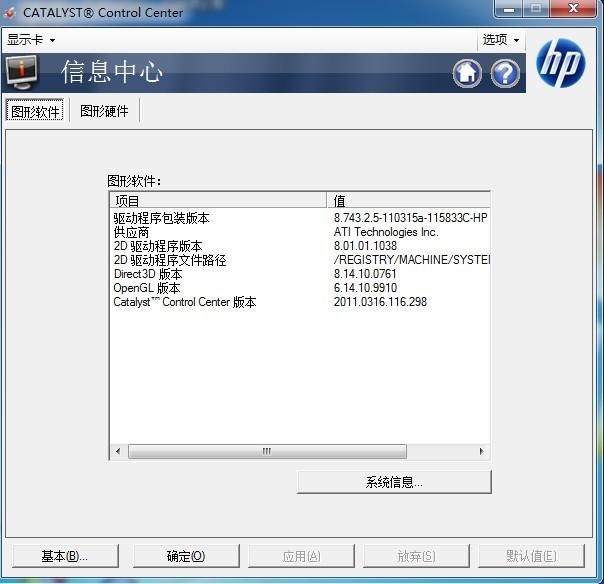Screen dimensions: 604x584
Task: Click the Information Center monitor icon
Action: point(22,72)
